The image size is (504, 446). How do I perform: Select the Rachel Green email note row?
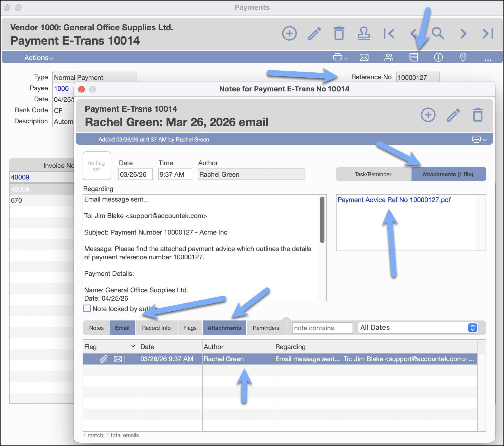tap(280, 359)
